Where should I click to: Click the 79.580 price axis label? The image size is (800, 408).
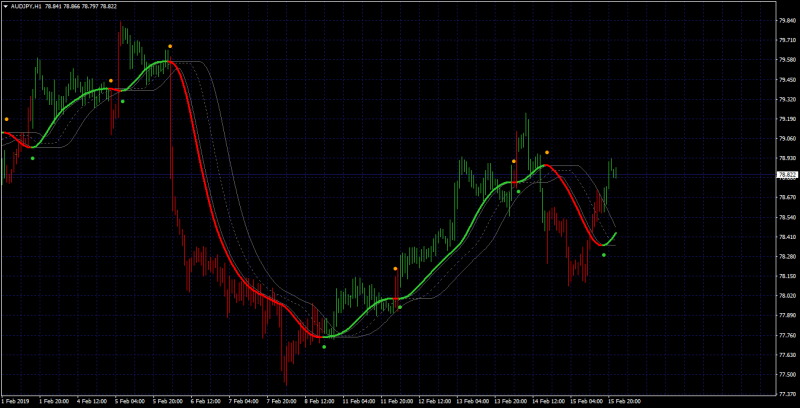[786, 60]
